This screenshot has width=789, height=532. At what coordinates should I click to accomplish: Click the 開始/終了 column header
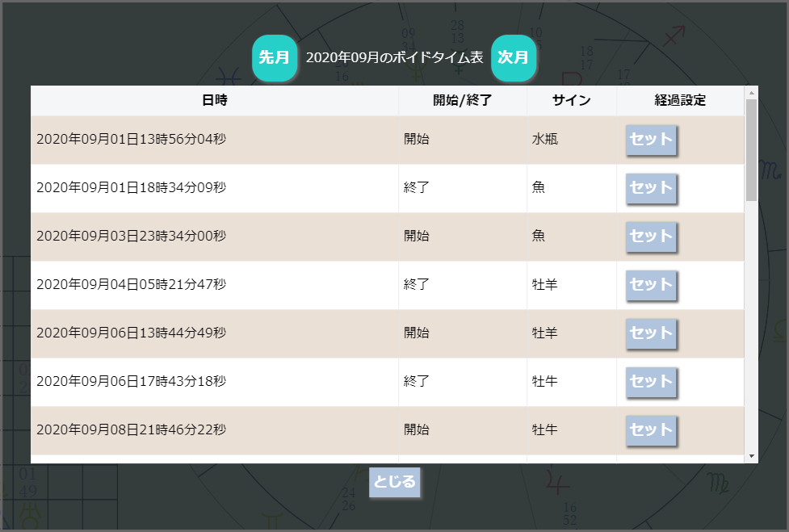(x=463, y=101)
